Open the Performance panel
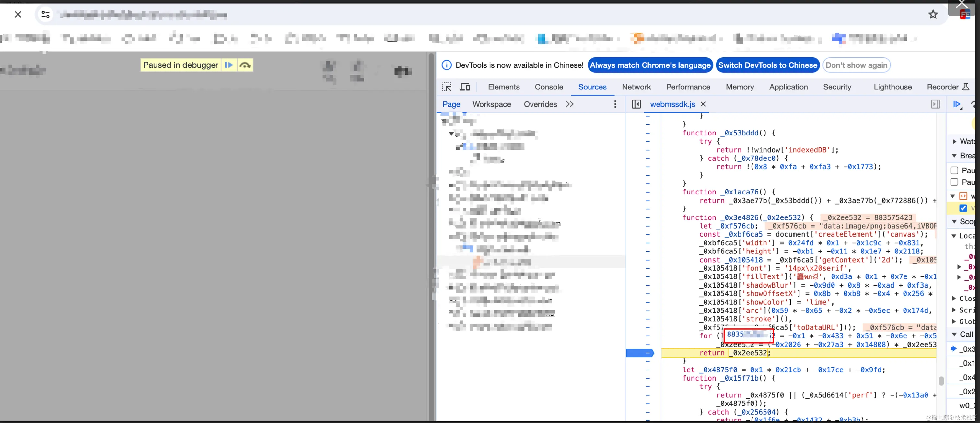 click(688, 87)
